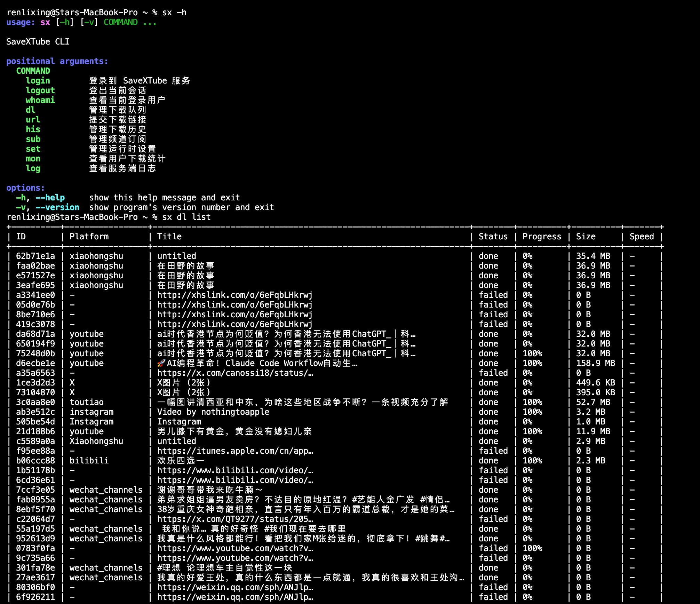Click the ID '6f926211' cell
The image size is (700, 604).
pos(35,597)
